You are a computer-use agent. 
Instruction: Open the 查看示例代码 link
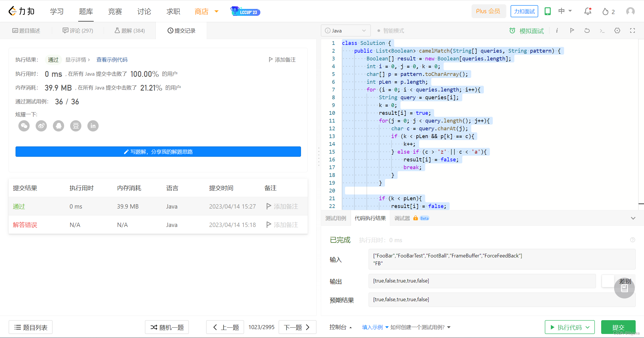[x=112, y=60]
